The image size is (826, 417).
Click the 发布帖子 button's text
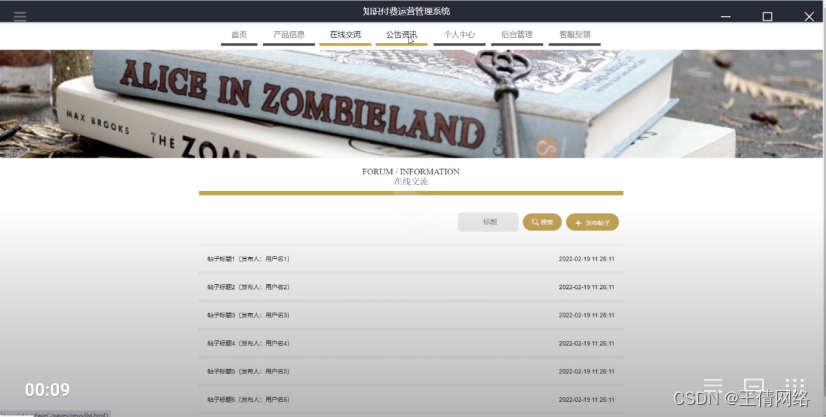point(597,223)
